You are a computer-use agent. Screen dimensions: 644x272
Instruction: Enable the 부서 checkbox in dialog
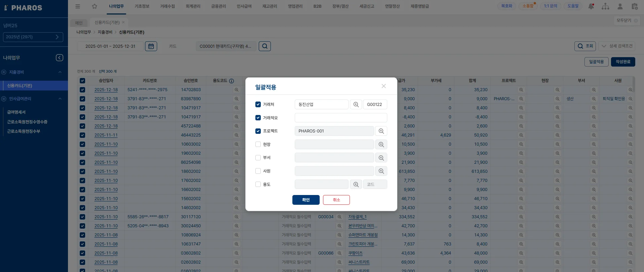(x=258, y=158)
